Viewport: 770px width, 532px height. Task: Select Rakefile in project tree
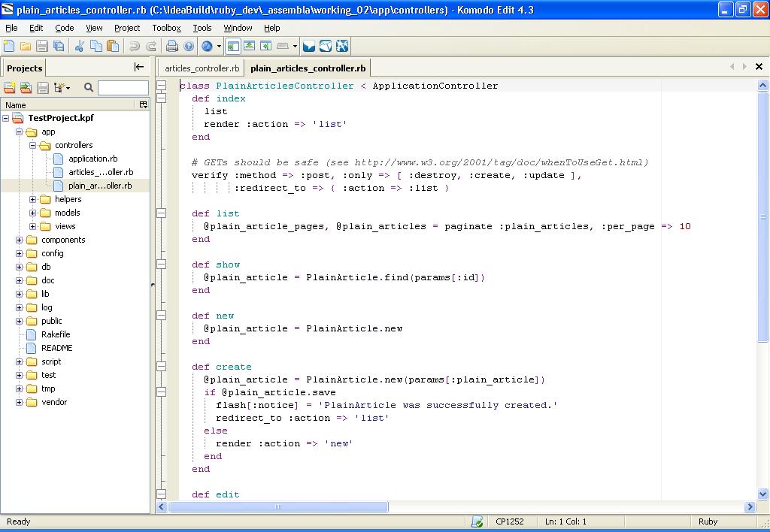click(56, 334)
